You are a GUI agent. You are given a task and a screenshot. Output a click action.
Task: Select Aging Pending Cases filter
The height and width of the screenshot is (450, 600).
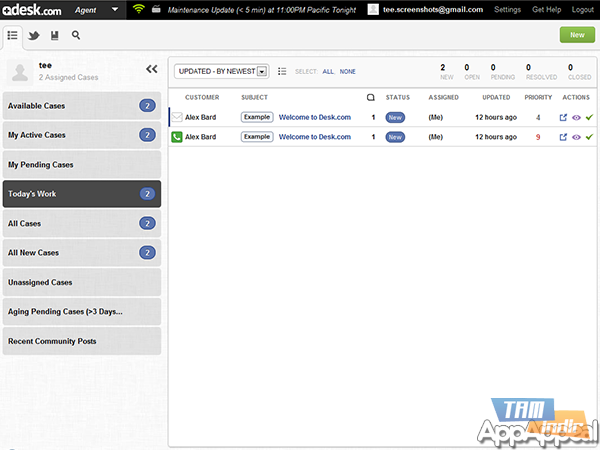pyautogui.click(x=82, y=311)
